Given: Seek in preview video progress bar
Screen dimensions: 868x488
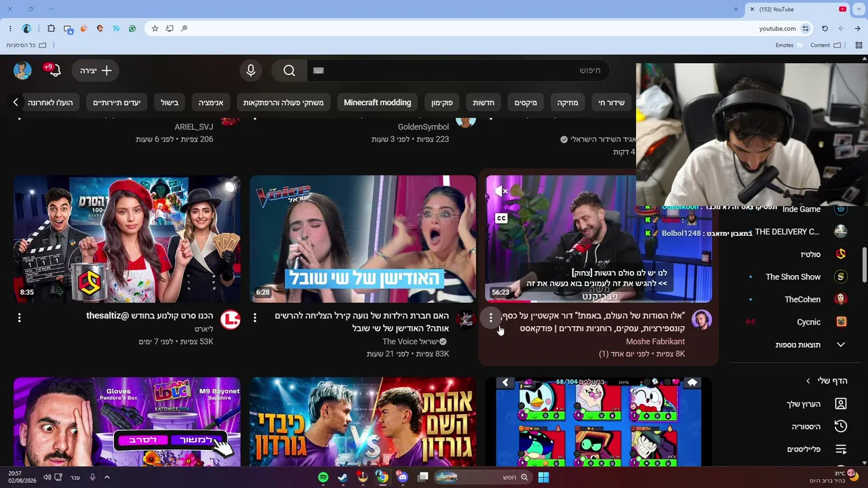Looking at the screenshot, I should pos(599,301).
